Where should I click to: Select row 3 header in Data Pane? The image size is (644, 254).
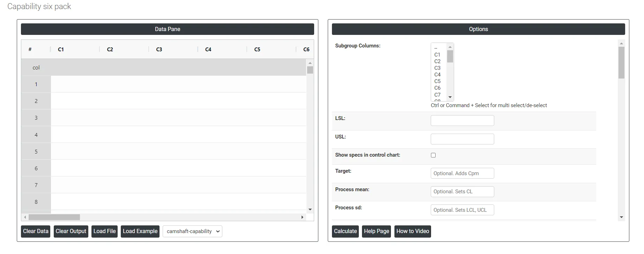[x=36, y=118]
